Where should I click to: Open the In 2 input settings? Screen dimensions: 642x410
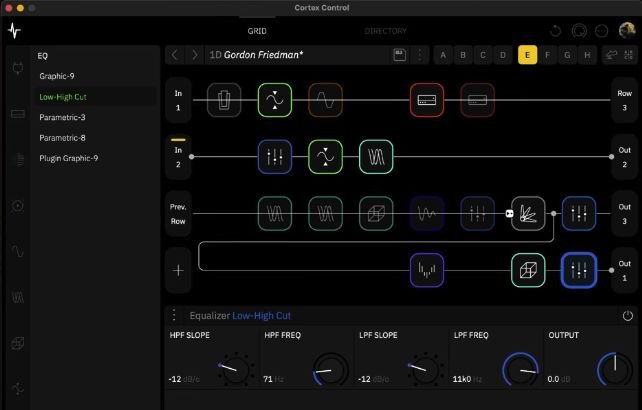(178, 157)
